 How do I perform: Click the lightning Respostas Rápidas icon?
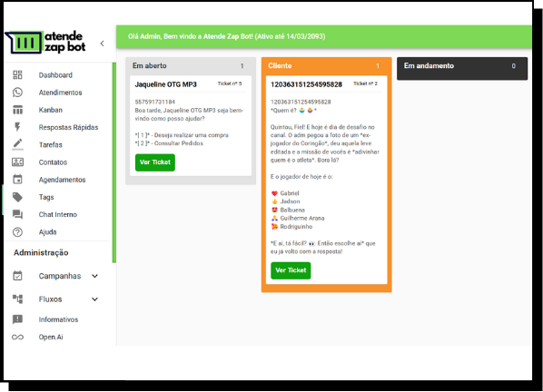(17, 127)
